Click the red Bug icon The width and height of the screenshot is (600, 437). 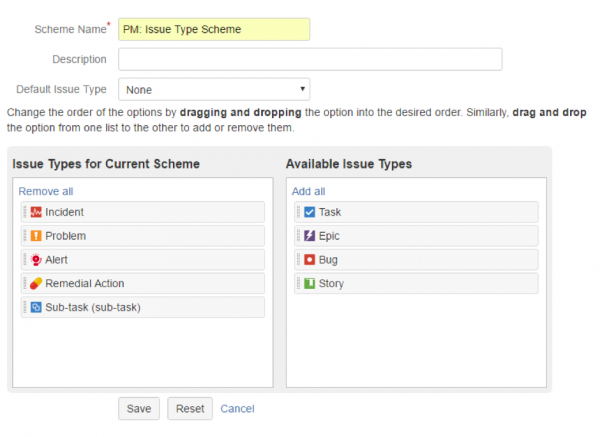309,259
